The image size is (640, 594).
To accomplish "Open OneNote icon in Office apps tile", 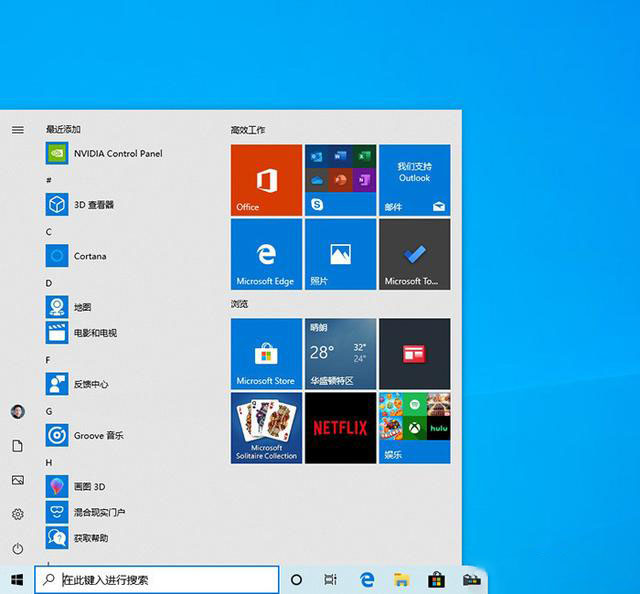I will (364, 180).
